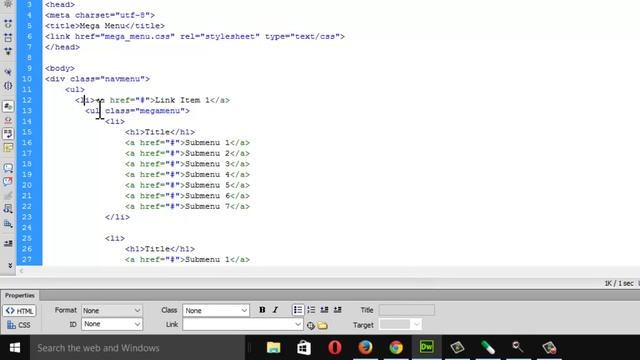Click "Submenu 7" on line 22
Image resolution: width=640 pixels, height=360 pixels.
(207, 206)
